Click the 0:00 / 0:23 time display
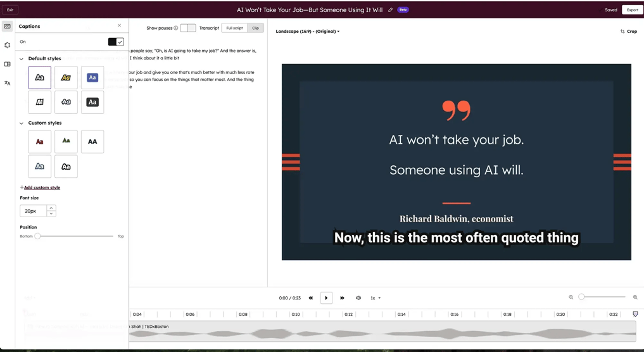Screen dimensions: 644x352 click(289, 298)
